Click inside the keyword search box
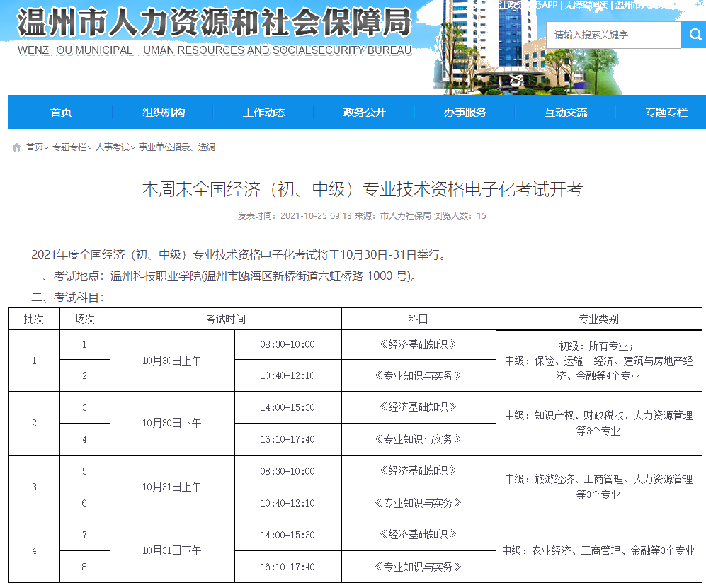This screenshot has height=588, width=706. [x=613, y=35]
